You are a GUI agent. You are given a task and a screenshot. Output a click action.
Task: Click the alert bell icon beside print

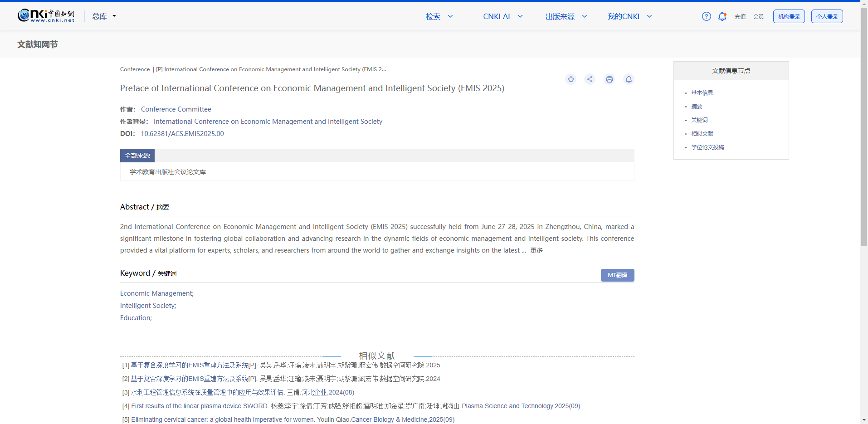coord(629,79)
